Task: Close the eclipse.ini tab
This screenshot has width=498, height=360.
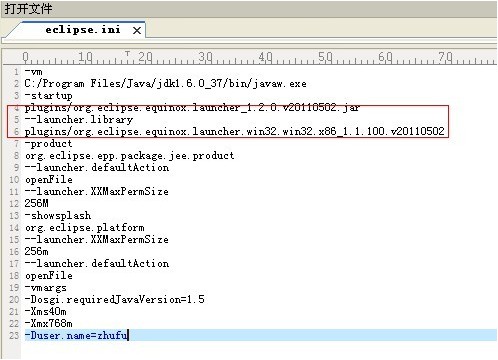Action: click(x=137, y=31)
